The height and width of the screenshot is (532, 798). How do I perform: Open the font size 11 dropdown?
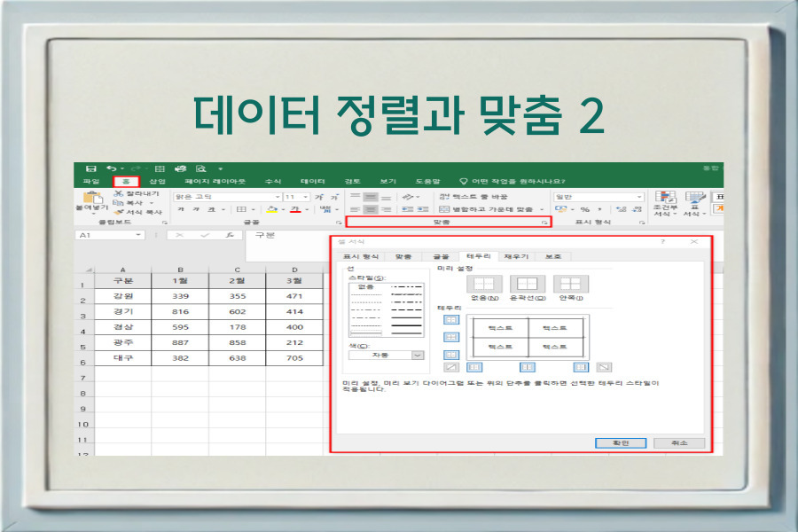tap(306, 197)
